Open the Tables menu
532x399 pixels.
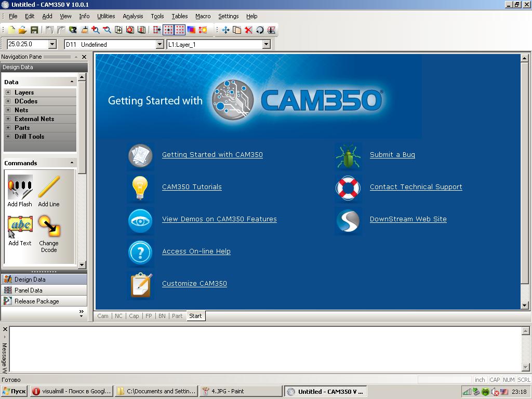coord(179,16)
